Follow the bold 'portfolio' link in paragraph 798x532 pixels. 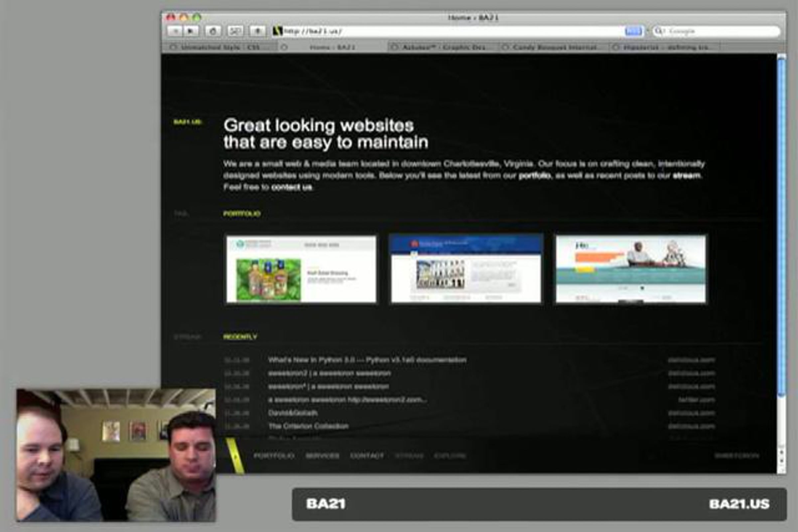[534, 176]
